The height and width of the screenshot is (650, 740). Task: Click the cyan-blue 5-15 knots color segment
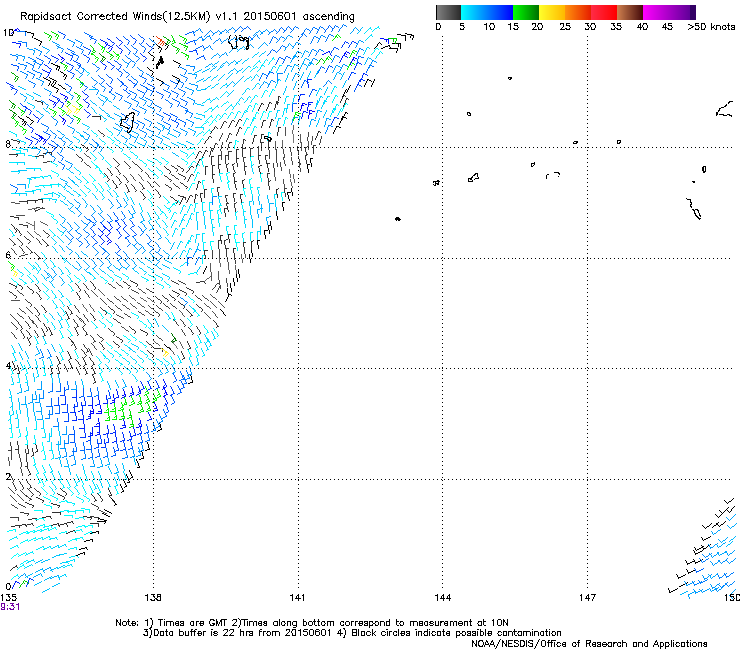tap(487, 12)
